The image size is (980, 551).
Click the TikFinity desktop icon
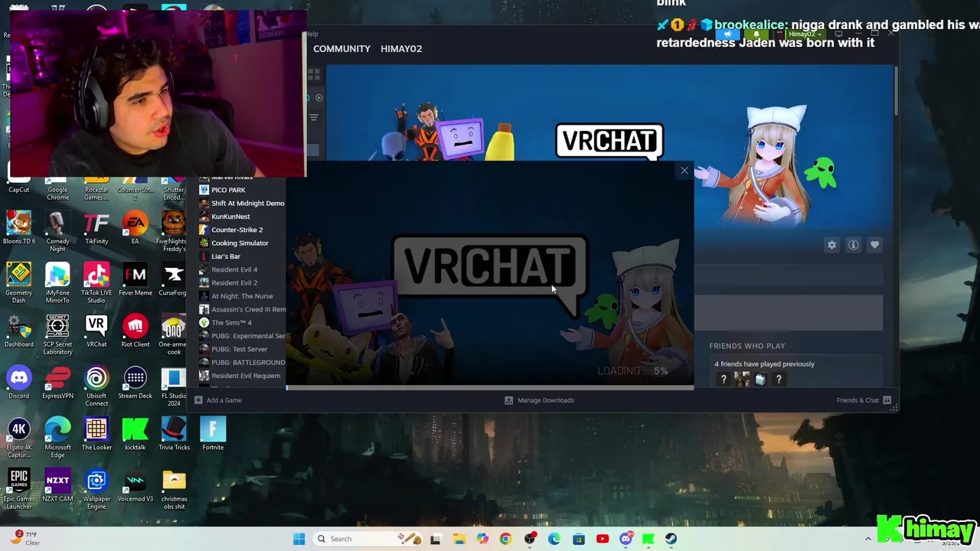96,228
